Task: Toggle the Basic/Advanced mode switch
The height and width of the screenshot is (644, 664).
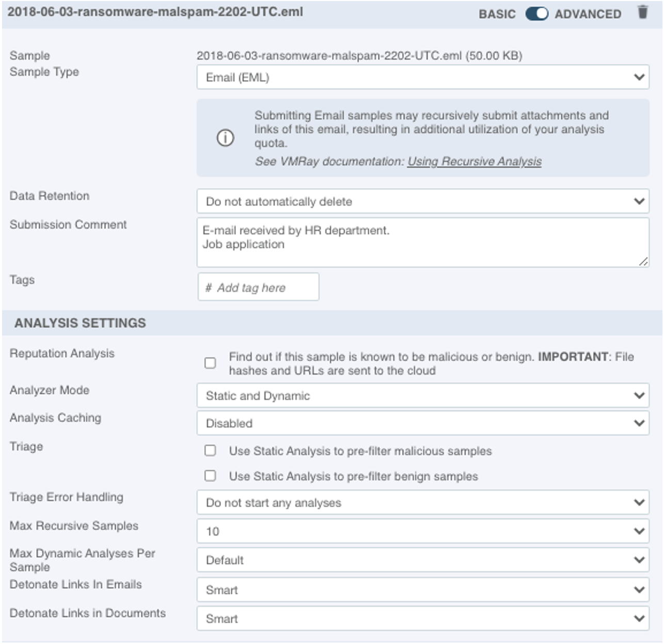Action: (536, 14)
